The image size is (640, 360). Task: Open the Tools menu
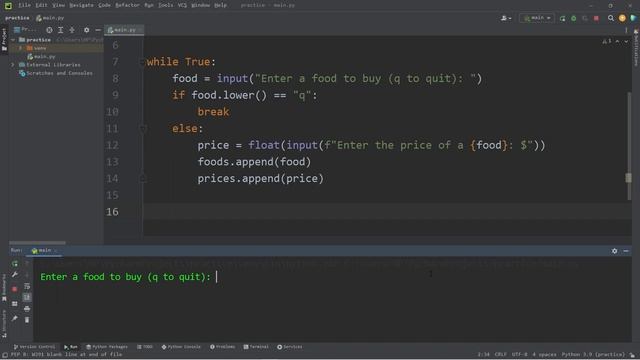pyautogui.click(x=166, y=5)
